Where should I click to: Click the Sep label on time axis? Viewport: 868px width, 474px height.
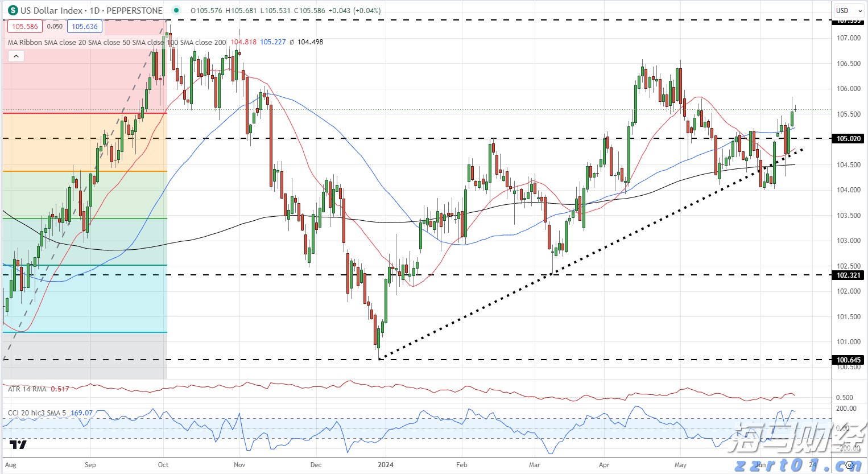(x=90, y=465)
